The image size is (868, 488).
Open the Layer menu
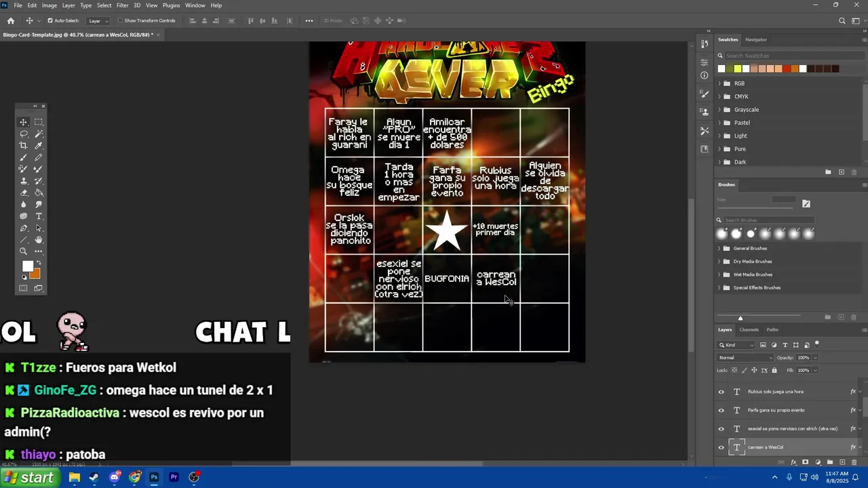[68, 5]
